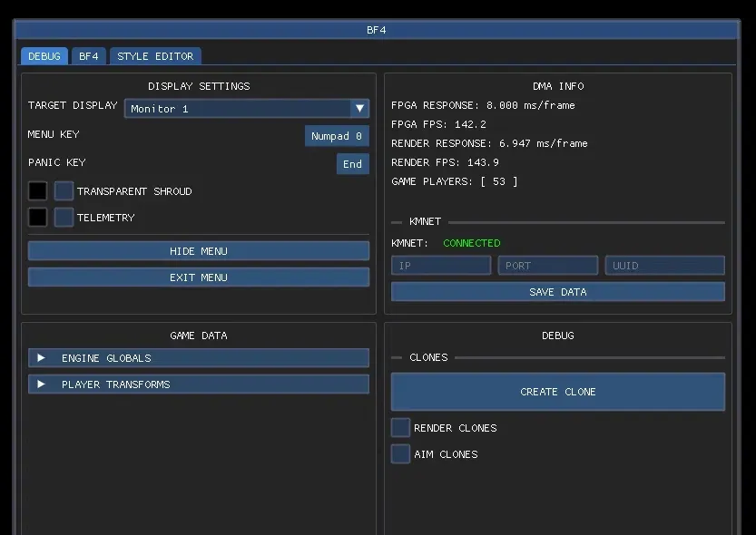756x535 pixels.
Task: Enable the Telemetry checkbox
Action: (x=64, y=218)
